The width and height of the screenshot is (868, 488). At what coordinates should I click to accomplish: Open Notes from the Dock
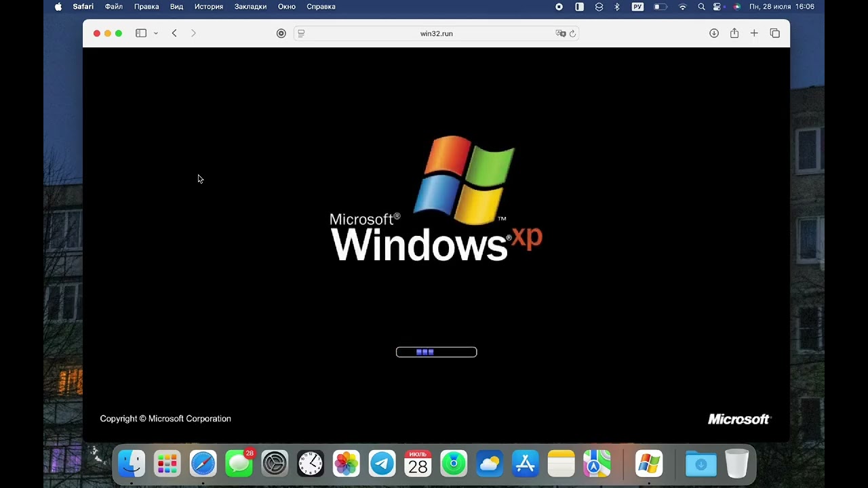561,464
